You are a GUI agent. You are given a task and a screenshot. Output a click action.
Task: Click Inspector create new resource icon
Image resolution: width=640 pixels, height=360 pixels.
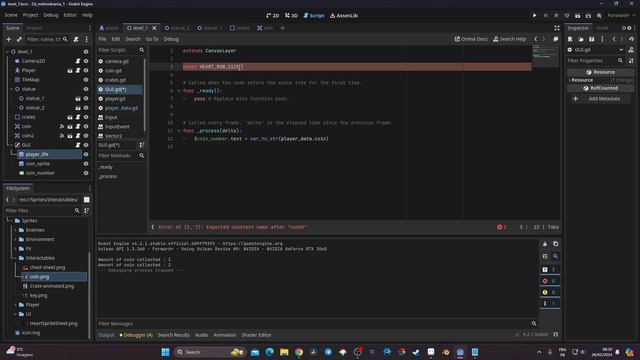point(570,39)
